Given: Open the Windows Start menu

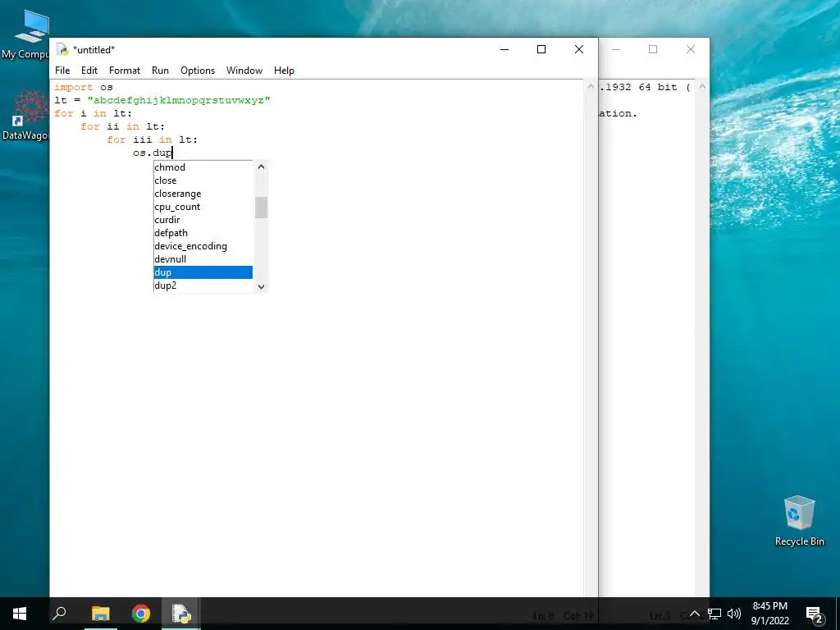Looking at the screenshot, I should (x=20, y=614).
